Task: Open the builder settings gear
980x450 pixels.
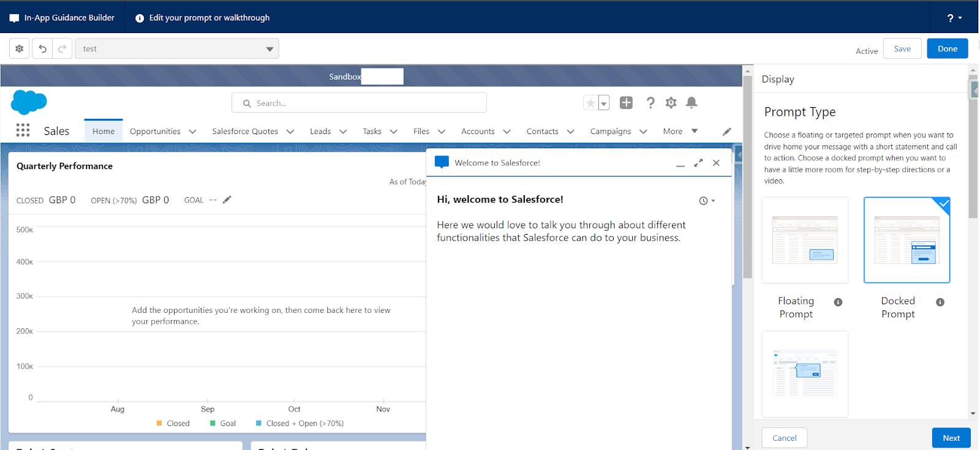Action: click(x=20, y=48)
